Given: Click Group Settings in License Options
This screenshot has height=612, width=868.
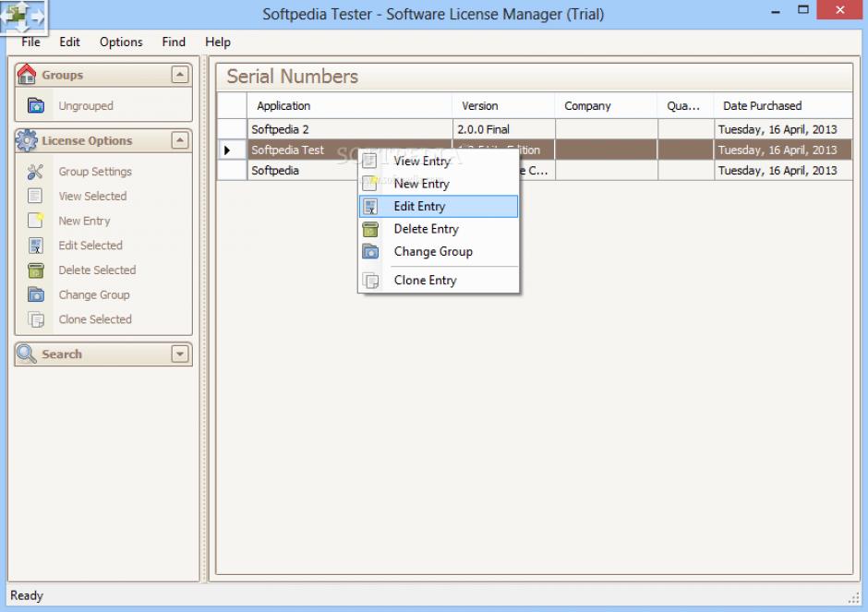Looking at the screenshot, I should 95,172.
